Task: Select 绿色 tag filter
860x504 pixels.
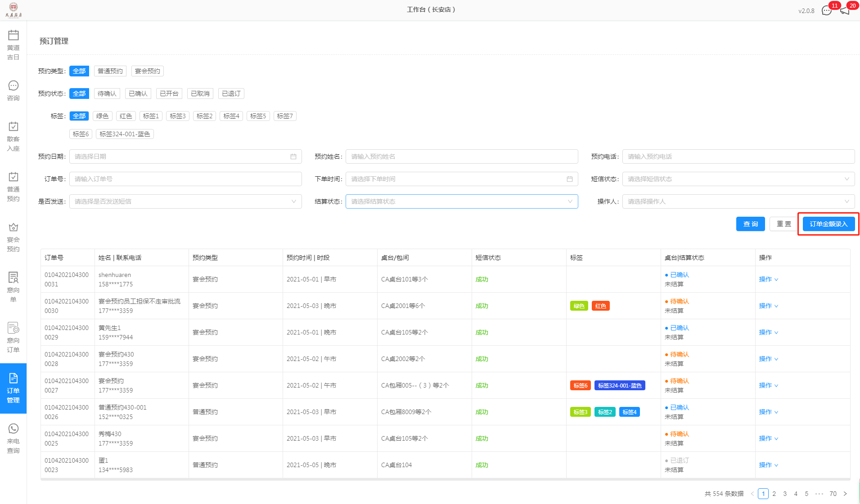Action: click(103, 116)
